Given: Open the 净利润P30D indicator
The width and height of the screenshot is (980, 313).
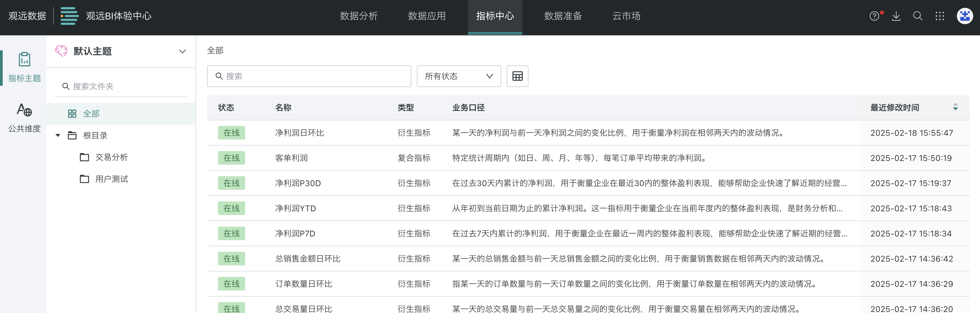Looking at the screenshot, I should pyautogui.click(x=298, y=183).
